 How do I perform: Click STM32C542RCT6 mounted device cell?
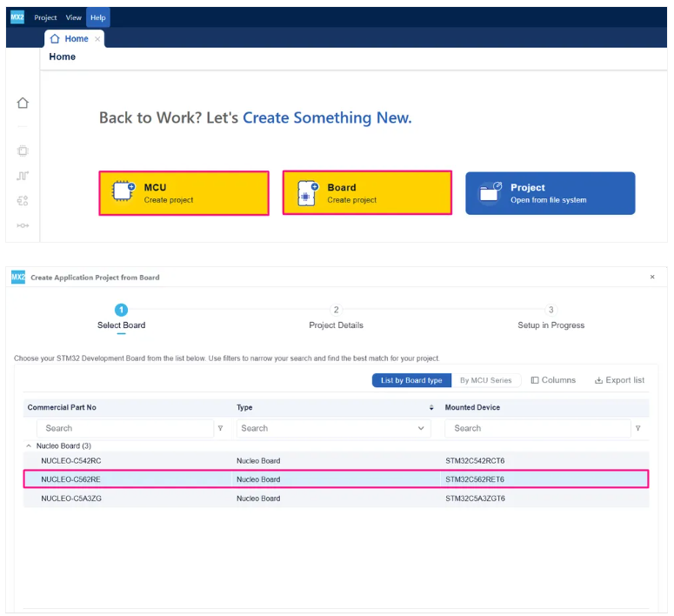point(475,461)
